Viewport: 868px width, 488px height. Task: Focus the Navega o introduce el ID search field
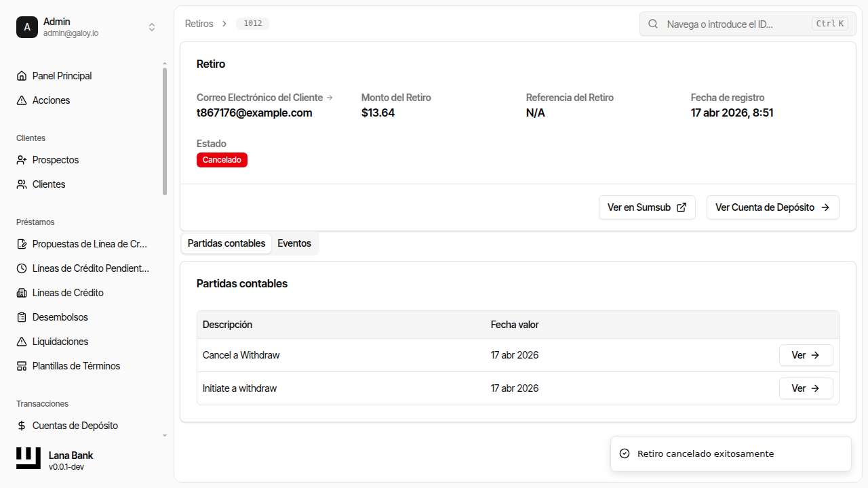736,24
